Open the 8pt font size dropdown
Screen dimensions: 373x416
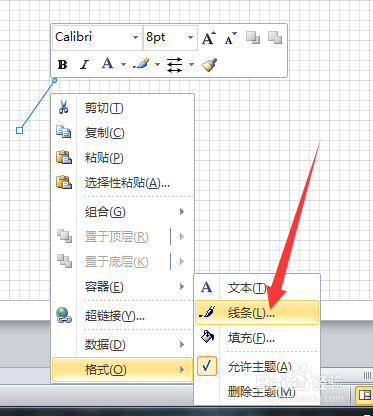coord(190,37)
